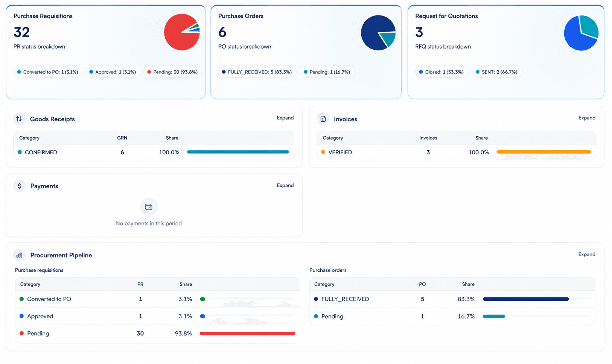
Task: Expand the Goods Receipts panel
Action: pyautogui.click(x=285, y=118)
